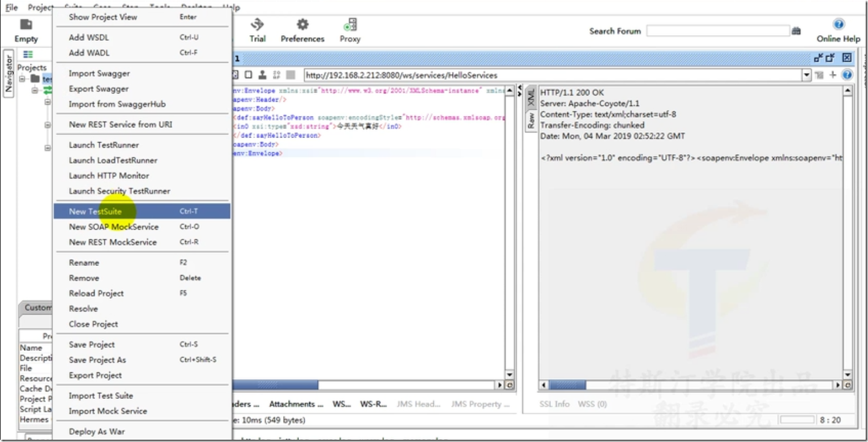Click the grey stop square in request toolbar
Viewport: 868px width, 442px height.
(290, 75)
